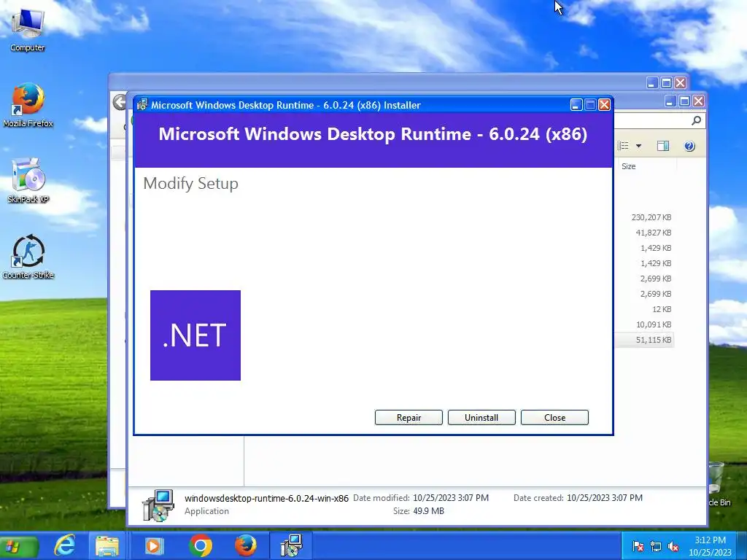Click the Size 49.9 MB value
The height and width of the screenshot is (560, 747).
(x=428, y=511)
